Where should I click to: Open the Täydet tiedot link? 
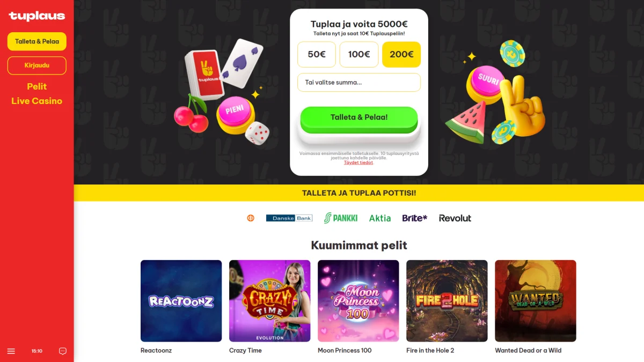pyautogui.click(x=358, y=162)
